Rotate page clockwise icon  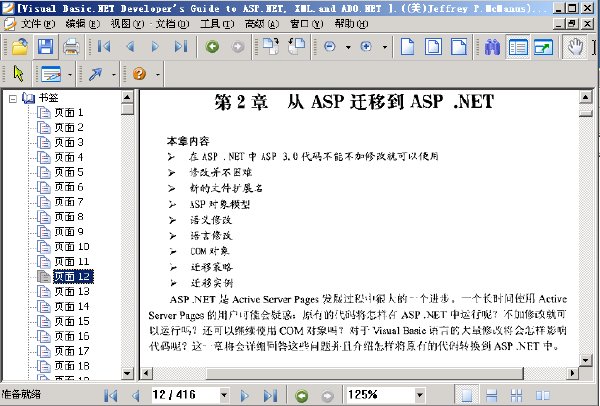(271, 47)
